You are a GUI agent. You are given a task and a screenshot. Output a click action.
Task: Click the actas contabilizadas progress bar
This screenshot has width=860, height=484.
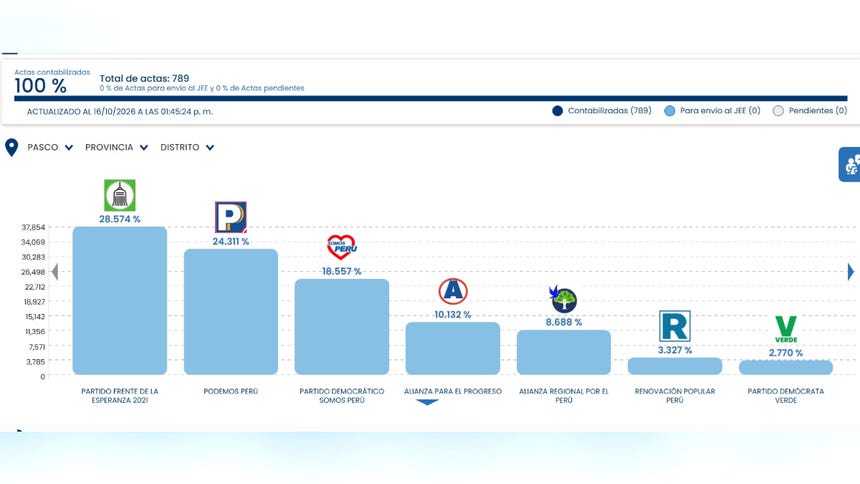click(431, 99)
